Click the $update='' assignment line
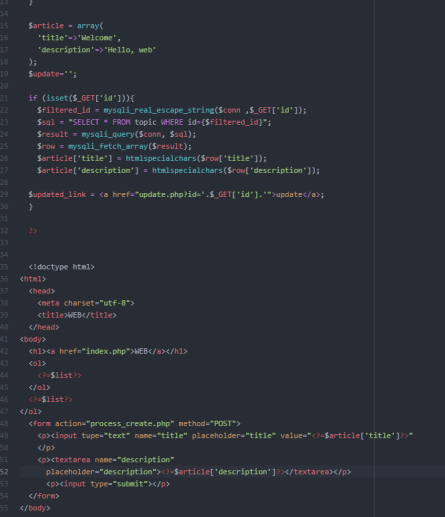The width and height of the screenshot is (445, 517). (52, 74)
